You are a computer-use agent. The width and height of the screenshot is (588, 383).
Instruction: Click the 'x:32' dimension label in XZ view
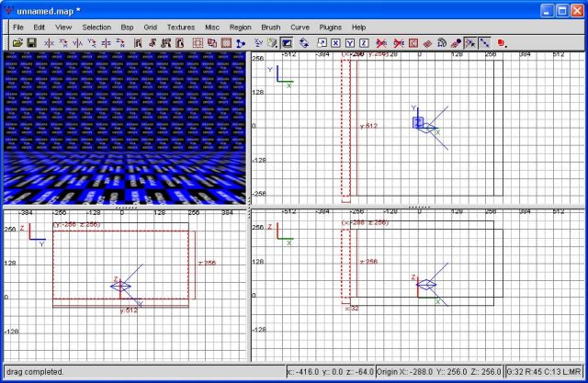coord(352,309)
